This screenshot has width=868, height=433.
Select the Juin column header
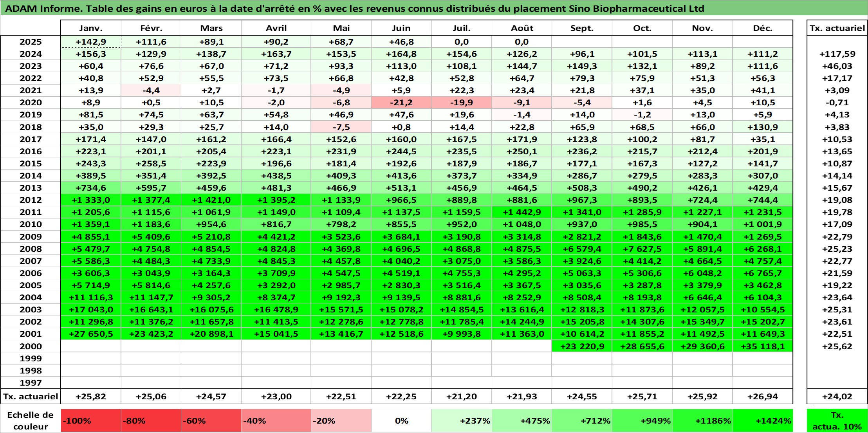click(x=401, y=28)
